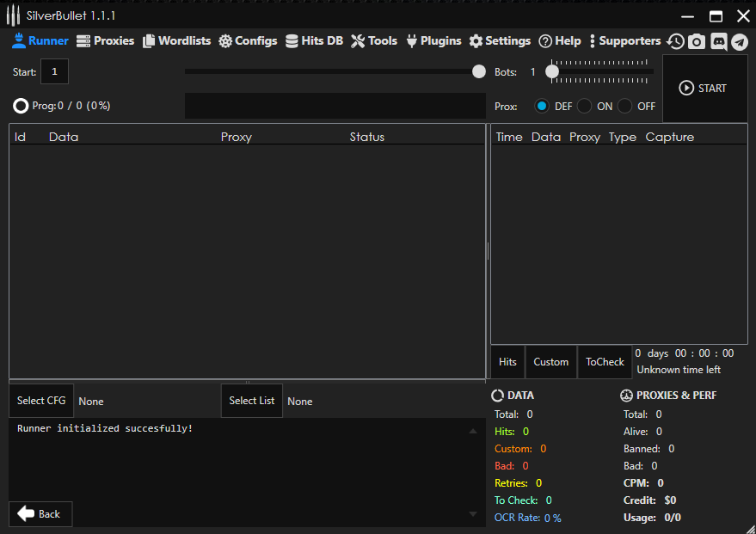Click the Select CFG button
Image resolution: width=756 pixels, height=534 pixels.
(x=41, y=401)
